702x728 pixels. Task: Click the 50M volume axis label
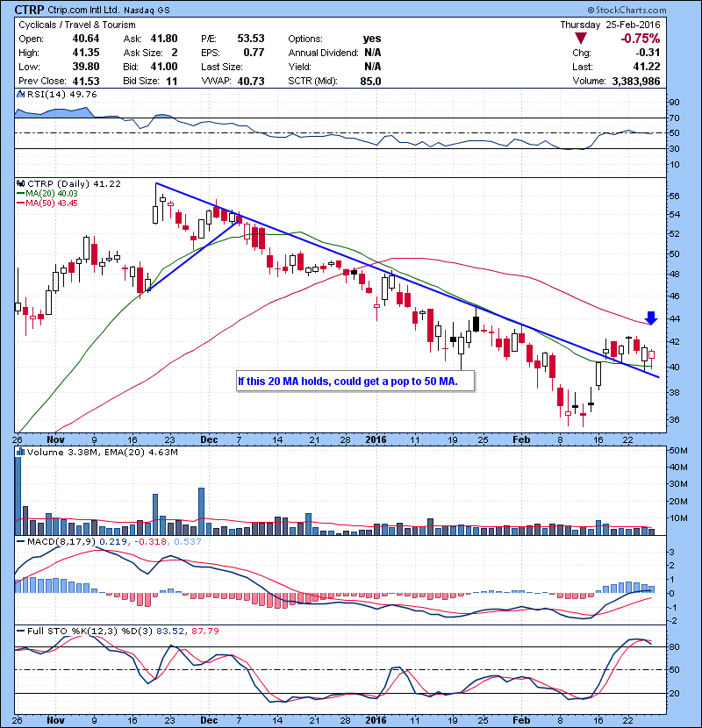pos(677,450)
